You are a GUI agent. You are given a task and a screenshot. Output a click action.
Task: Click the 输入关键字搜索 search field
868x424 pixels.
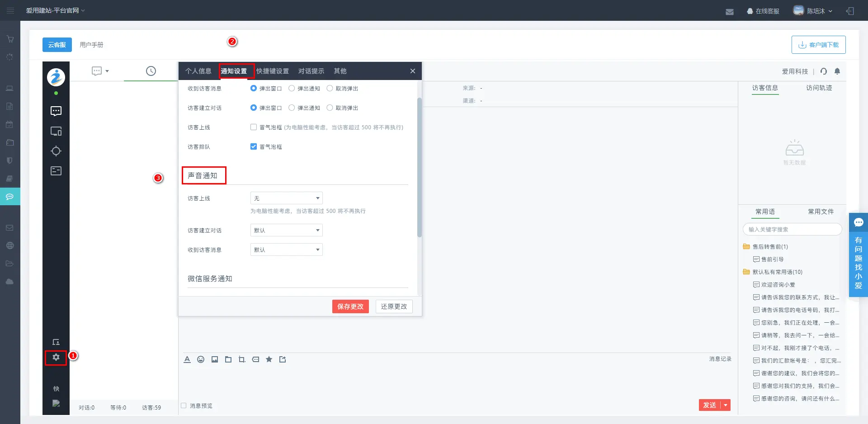[792, 230]
